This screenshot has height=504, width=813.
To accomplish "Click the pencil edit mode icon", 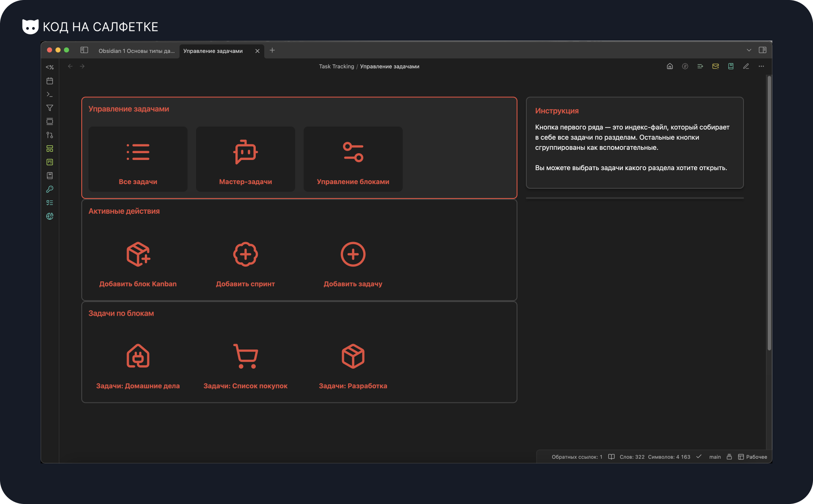I will click(746, 66).
